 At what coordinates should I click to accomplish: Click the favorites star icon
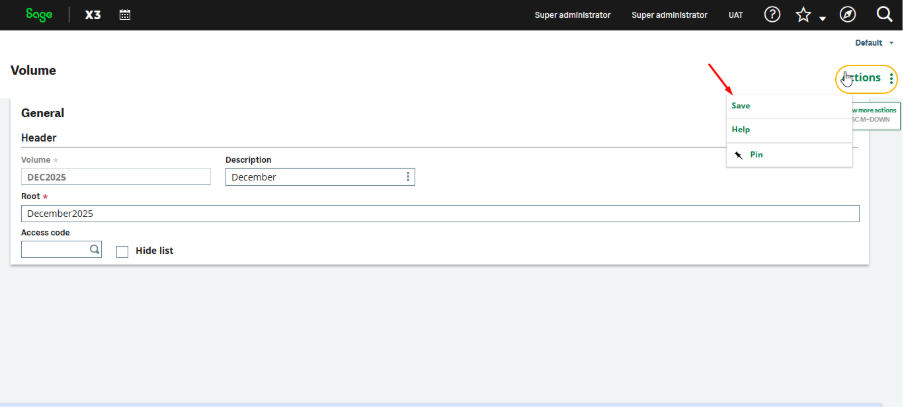point(803,15)
